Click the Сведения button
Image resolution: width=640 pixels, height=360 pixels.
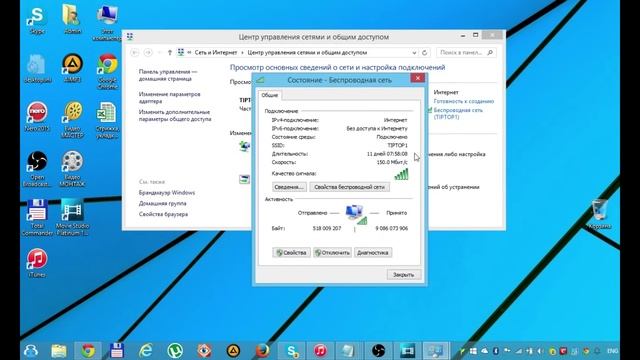[289, 187]
